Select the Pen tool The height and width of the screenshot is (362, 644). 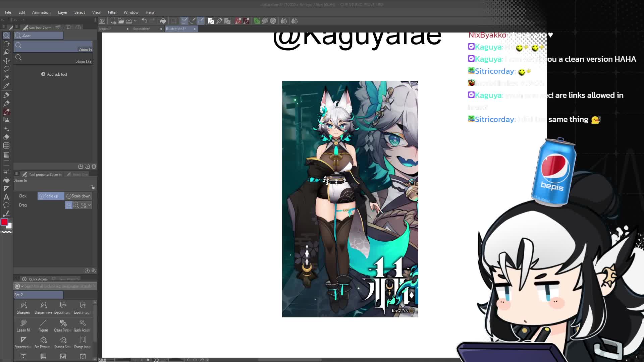point(6,95)
